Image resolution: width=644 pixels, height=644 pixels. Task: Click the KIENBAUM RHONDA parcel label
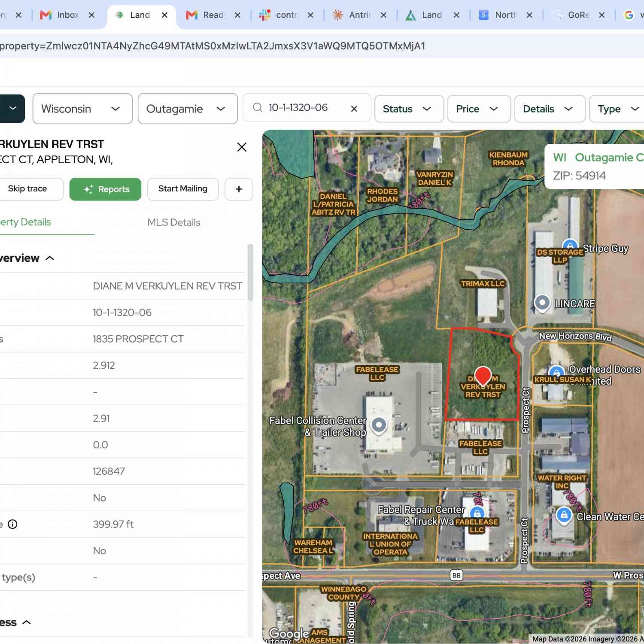[x=508, y=159]
